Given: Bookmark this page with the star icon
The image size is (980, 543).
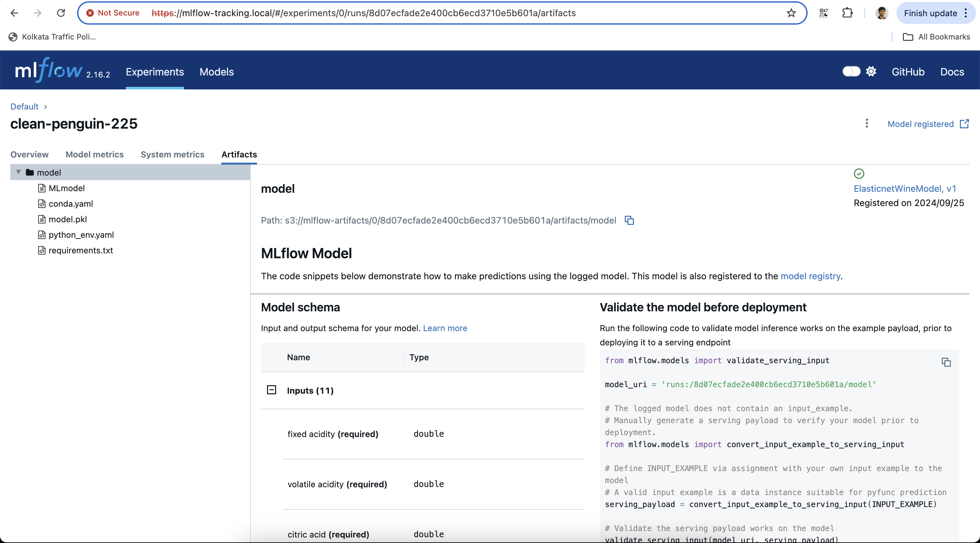Looking at the screenshot, I should pyautogui.click(x=791, y=13).
